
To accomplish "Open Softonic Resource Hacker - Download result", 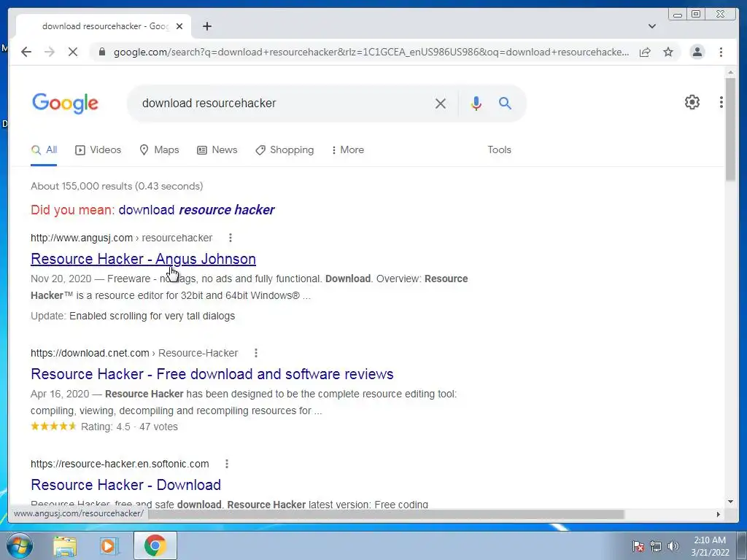I will pyautogui.click(x=125, y=485).
